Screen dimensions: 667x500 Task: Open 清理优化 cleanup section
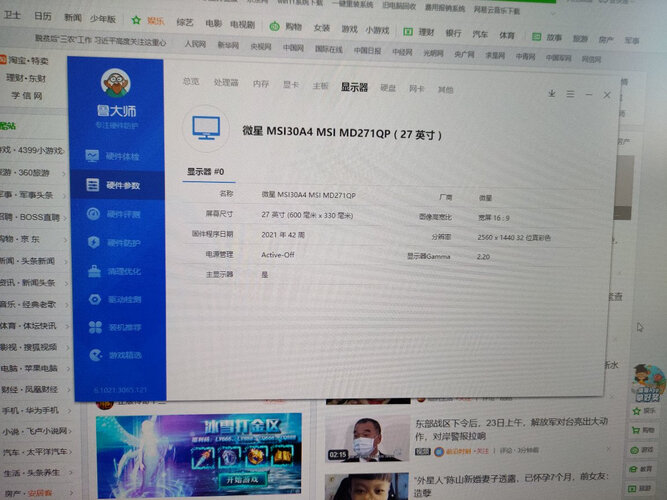point(115,271)
